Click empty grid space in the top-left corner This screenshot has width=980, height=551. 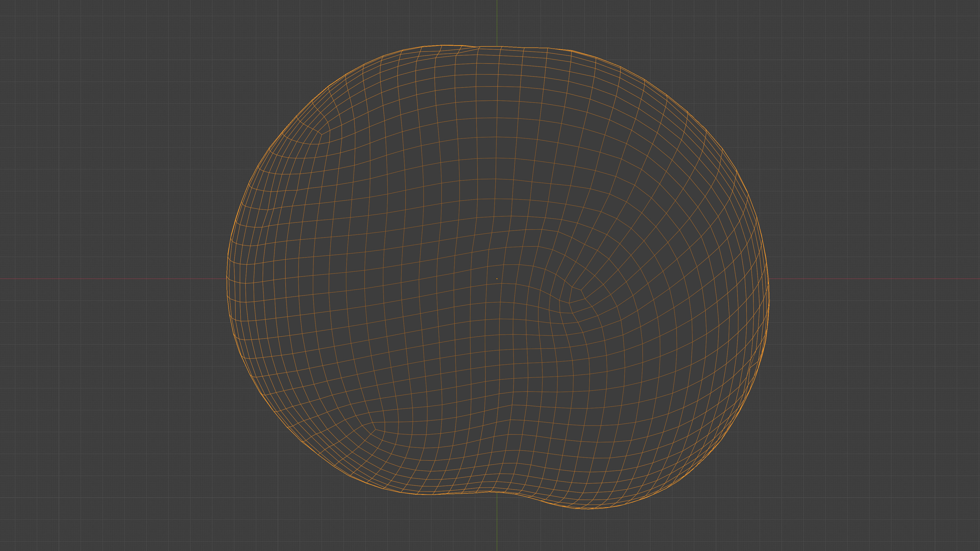(57, 46)
